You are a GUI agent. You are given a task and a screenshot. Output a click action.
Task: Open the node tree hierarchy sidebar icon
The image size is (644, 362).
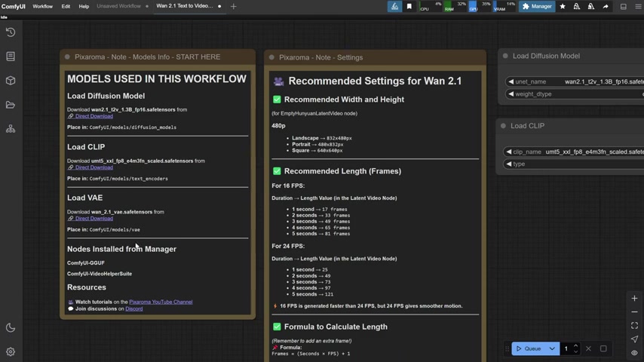[11, 129]
